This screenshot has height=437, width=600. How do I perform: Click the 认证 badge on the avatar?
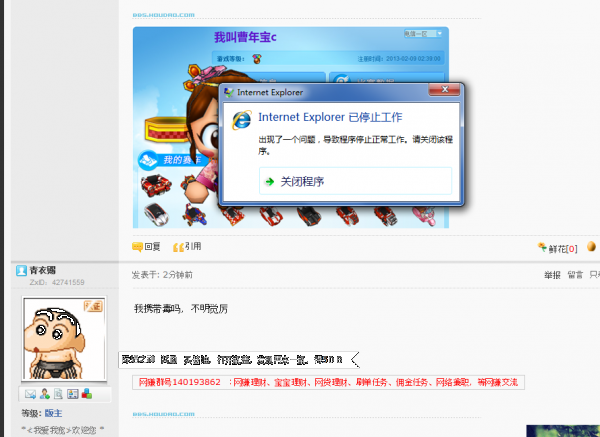(93, 306)
